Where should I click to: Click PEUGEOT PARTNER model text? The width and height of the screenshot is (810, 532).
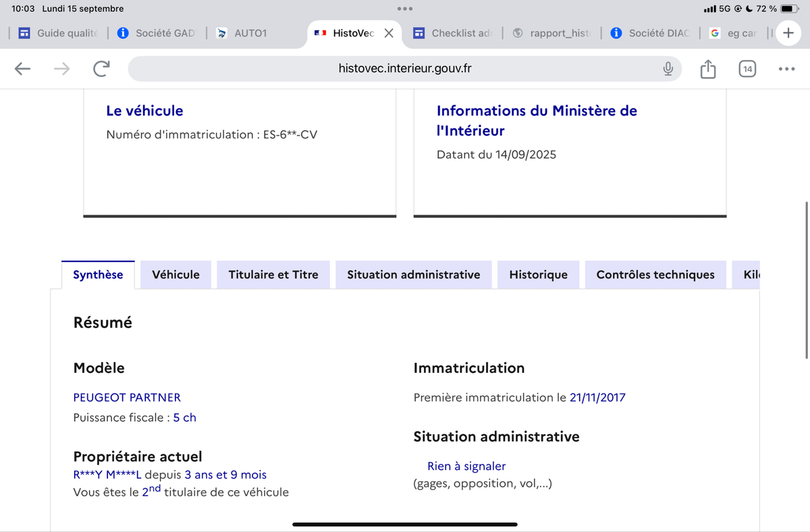(127, 398)
